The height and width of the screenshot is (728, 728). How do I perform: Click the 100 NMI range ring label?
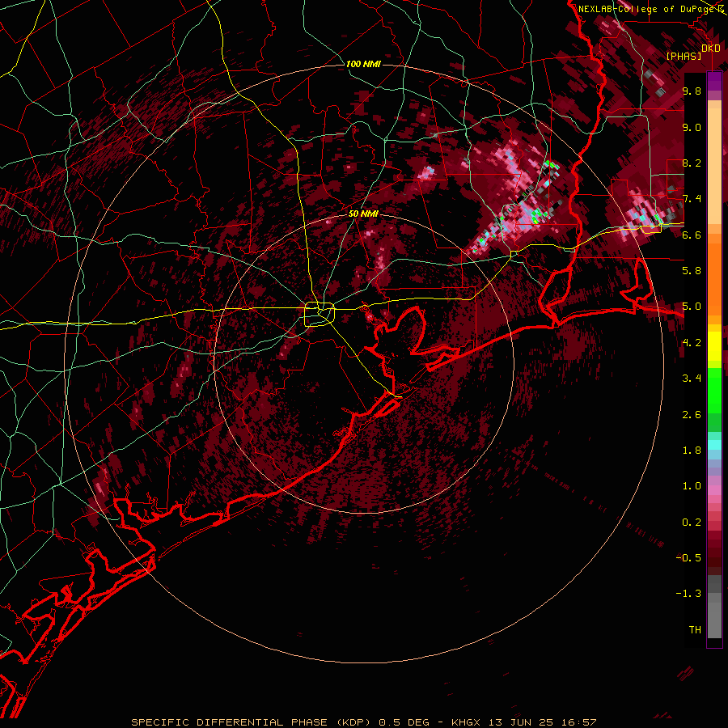pyautogui.click(x=363, y=64)
